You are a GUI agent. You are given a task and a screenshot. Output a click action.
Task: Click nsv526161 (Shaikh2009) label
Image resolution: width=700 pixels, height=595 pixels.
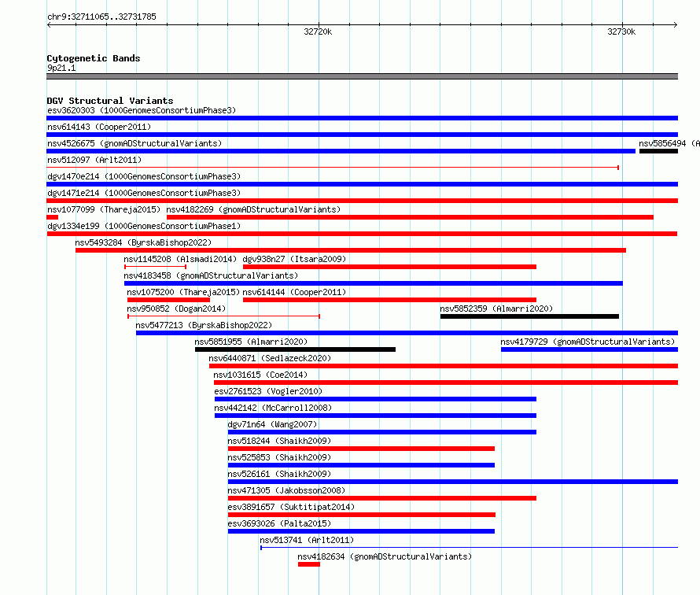tap(279, 474)
